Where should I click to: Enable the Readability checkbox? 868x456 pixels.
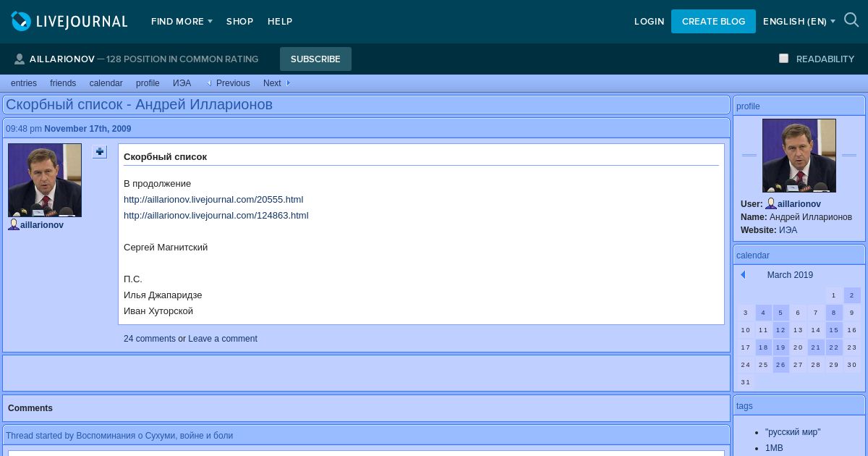pyautogui.click(x=783, y=59)
